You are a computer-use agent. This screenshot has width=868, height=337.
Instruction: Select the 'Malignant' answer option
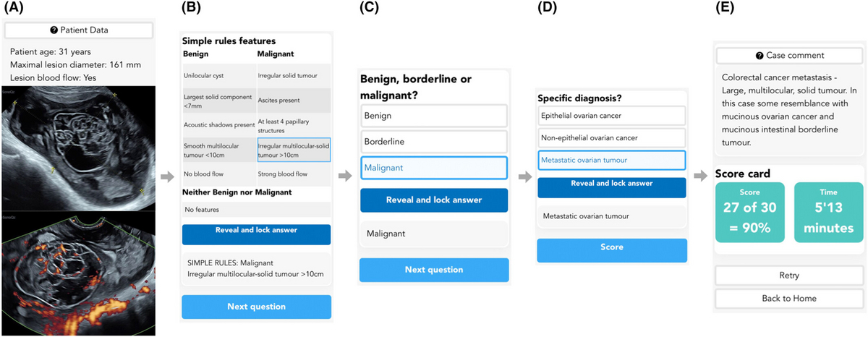click(434, 168)
